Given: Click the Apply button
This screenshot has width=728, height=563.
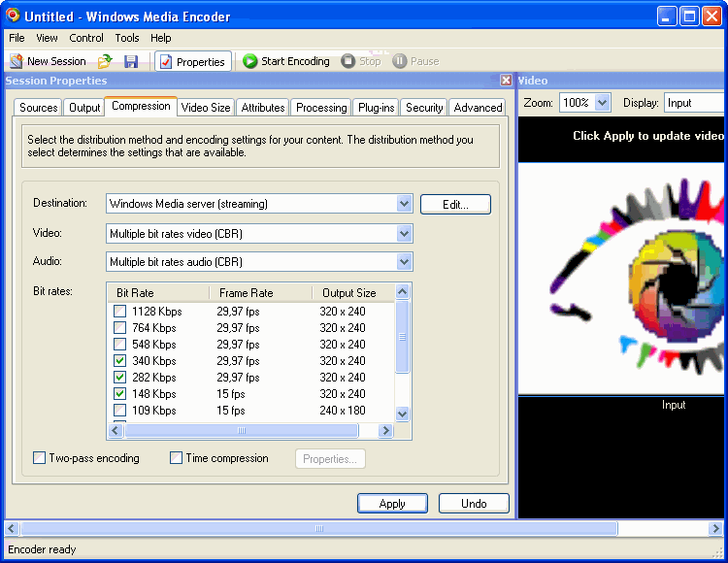Looking at the screenshot, I should (x=392, y=503).
